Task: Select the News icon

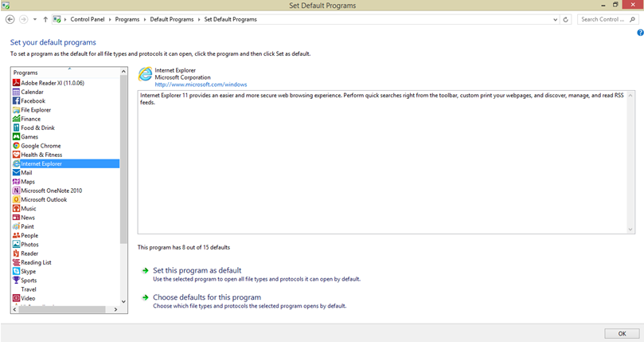Action: [x=17, y=218]
